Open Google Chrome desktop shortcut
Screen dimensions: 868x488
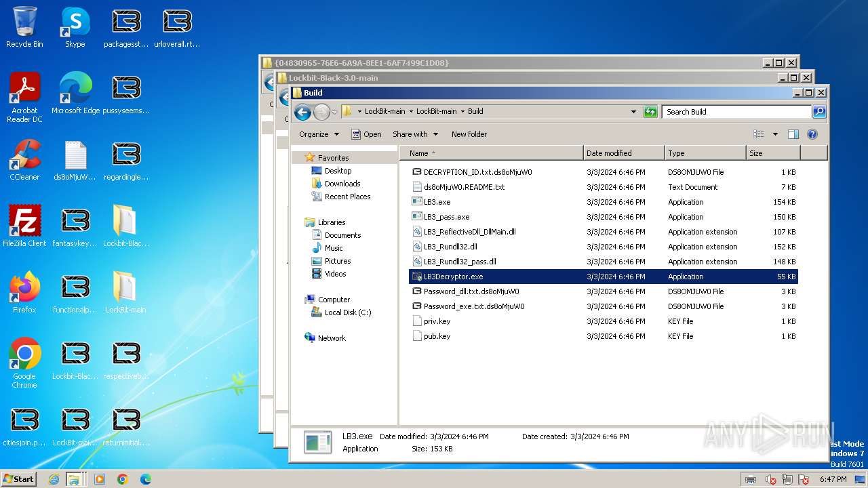24,363
